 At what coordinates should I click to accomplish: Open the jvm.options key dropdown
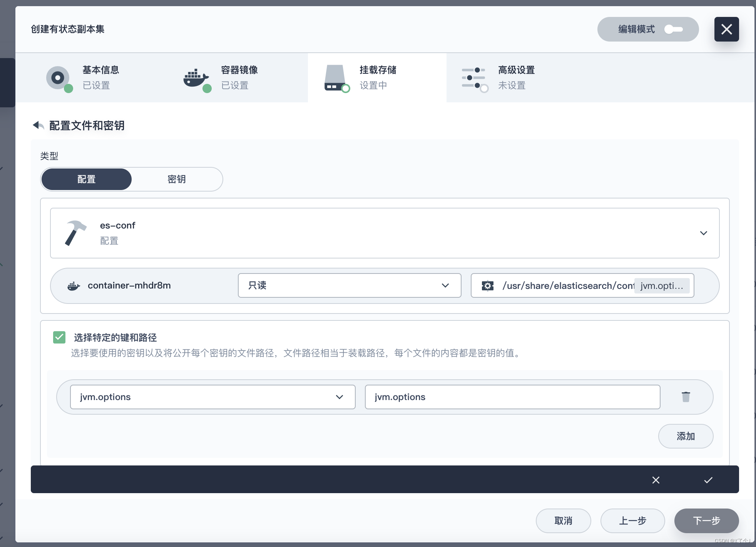tap(212, 397)
